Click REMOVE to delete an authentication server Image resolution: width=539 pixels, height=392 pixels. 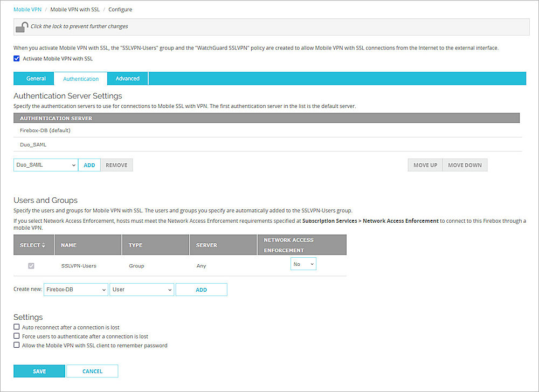click(116, 164)
